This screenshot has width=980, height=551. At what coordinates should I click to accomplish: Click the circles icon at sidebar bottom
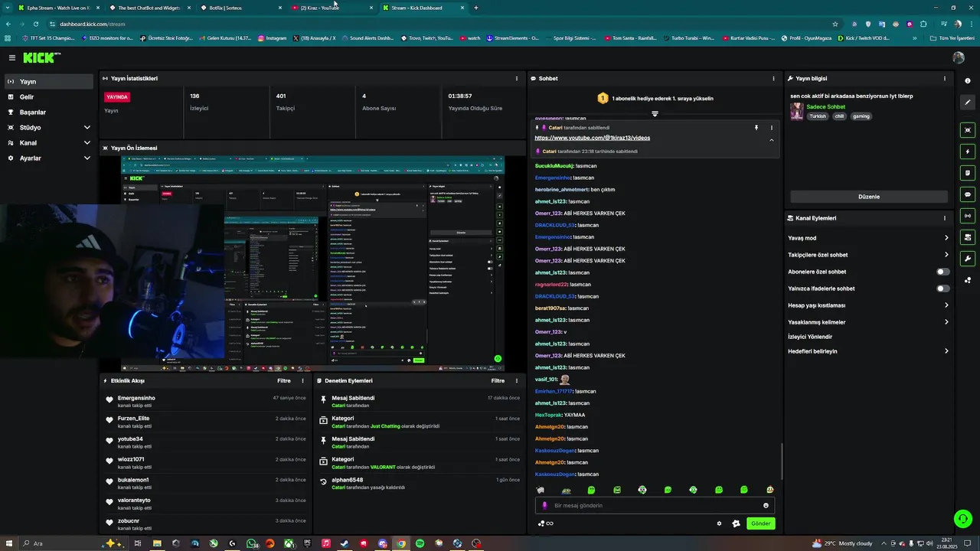[968, 280]
